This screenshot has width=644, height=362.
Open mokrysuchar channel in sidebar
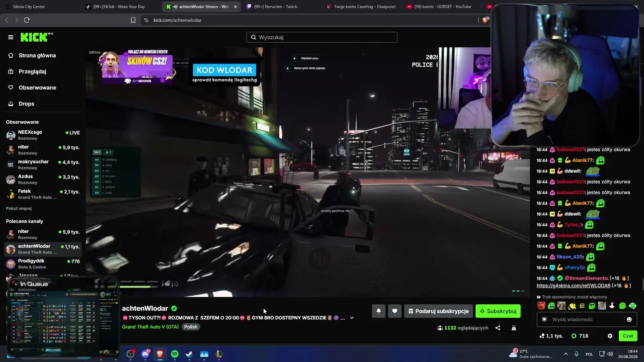(42, 164)
